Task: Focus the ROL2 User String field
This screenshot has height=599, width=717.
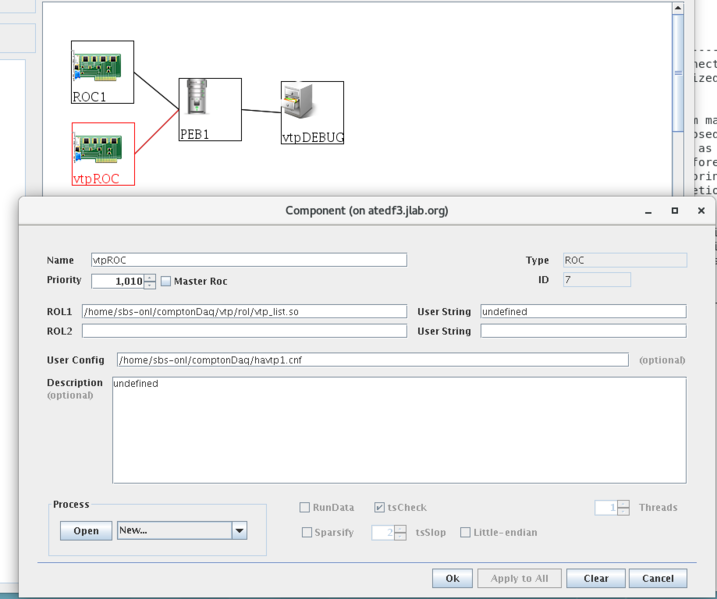Action: pyautogui.click(x=583, y=331)
